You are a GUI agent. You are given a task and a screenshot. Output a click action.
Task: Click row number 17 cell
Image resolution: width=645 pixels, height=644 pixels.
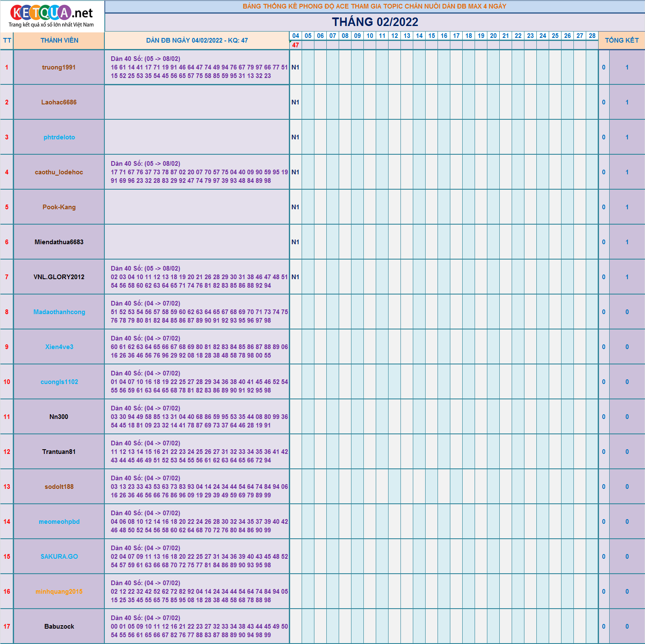click(7, 627)
